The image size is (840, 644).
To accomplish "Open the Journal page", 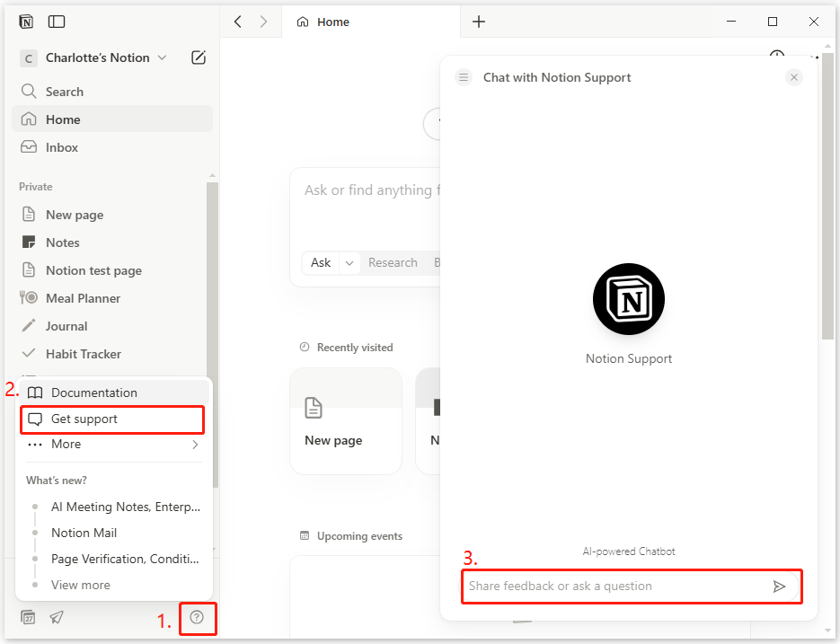I will pos(110,326).
